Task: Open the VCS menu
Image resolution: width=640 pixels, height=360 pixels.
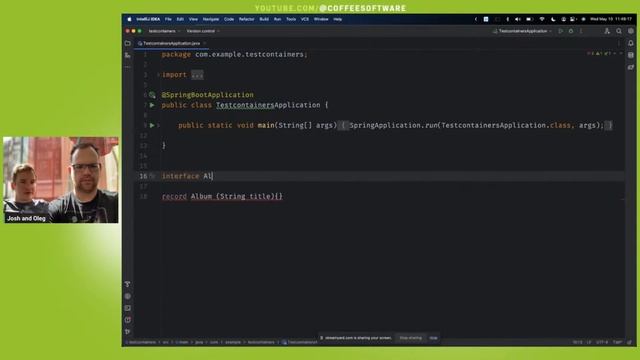Action: tap(305, 19)
